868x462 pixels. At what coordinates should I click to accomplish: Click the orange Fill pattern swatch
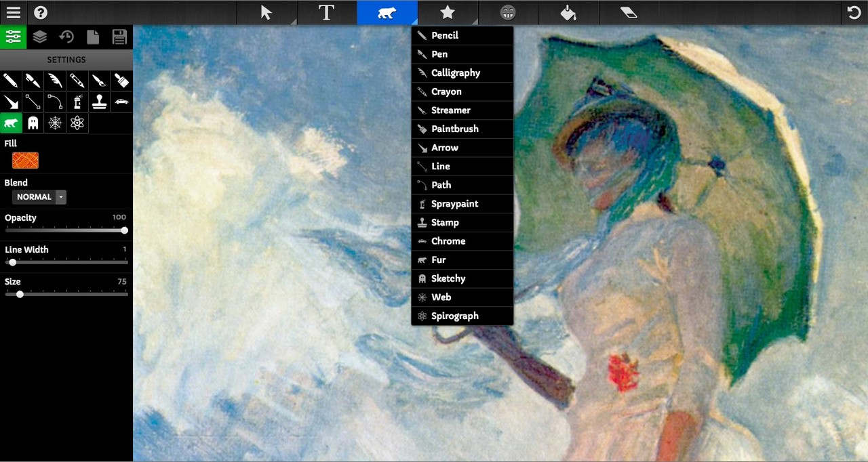point(25,160)
